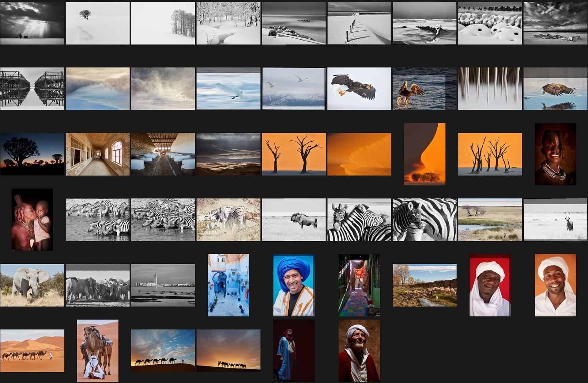Screen dimensions: 588x383
Task: Select the man in blue turban portrait
Action: tap(294, 285)
